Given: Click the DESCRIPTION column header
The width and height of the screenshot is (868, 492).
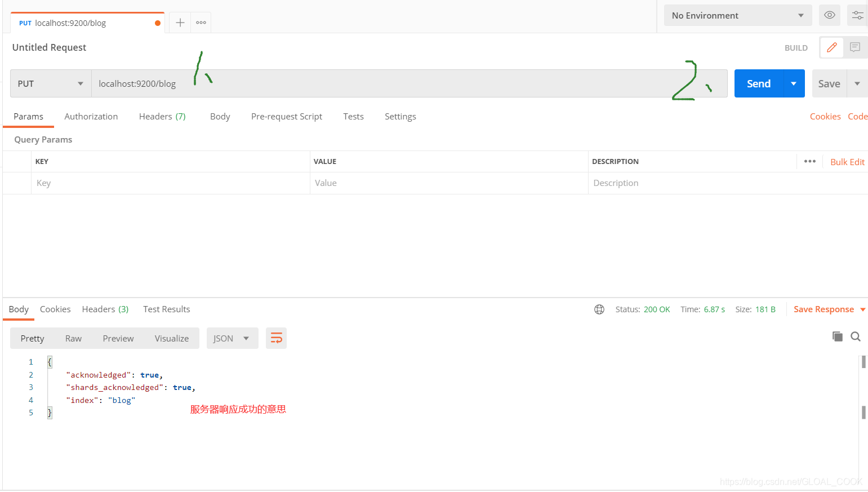Looking at the screenshot, I should click(615, 161).
